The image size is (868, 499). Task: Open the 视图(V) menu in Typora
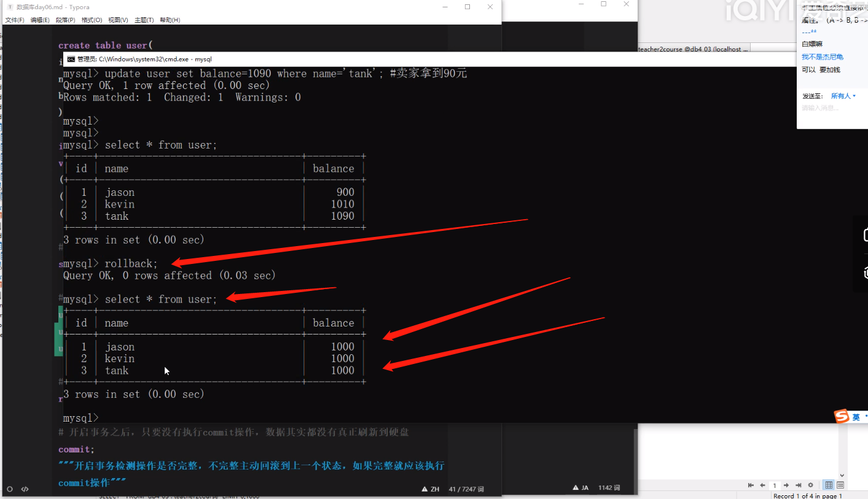coord(118,20)
